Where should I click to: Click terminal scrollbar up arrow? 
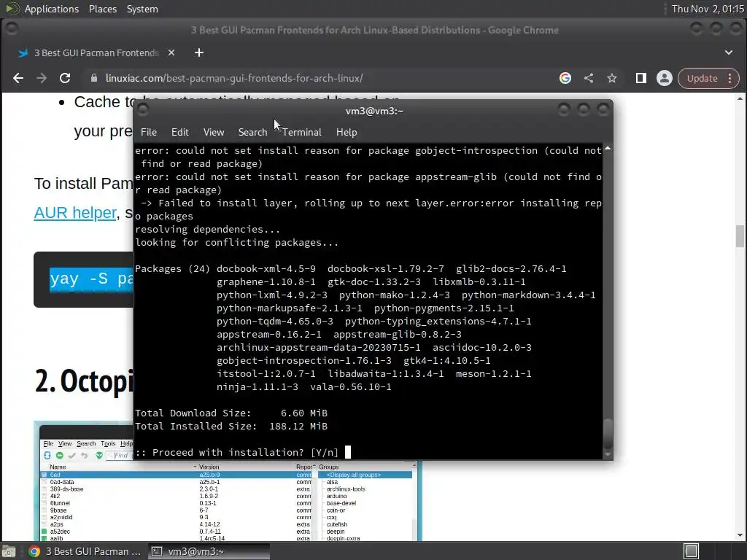tap(608, 149)
